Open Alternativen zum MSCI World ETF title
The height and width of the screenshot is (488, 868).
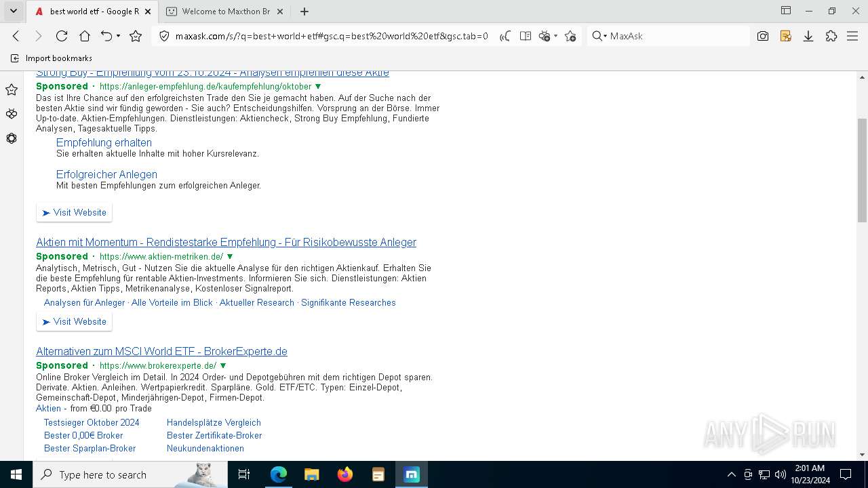pos(161,352)
